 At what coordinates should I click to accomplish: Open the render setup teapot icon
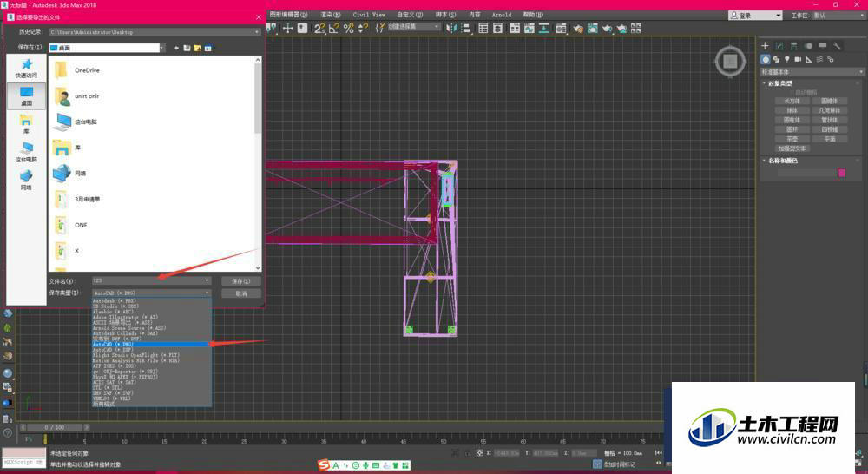point(578,28)
